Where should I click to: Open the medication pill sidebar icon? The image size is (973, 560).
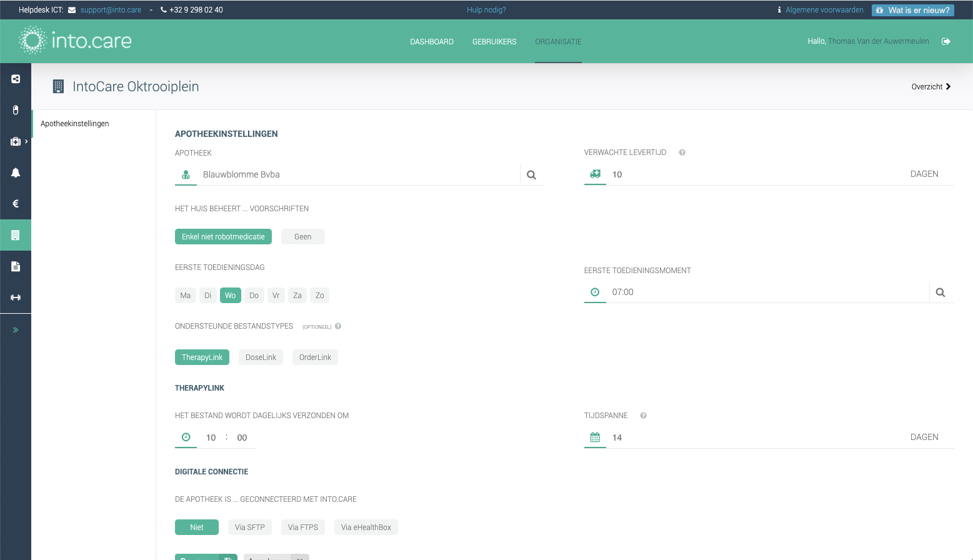16,110
